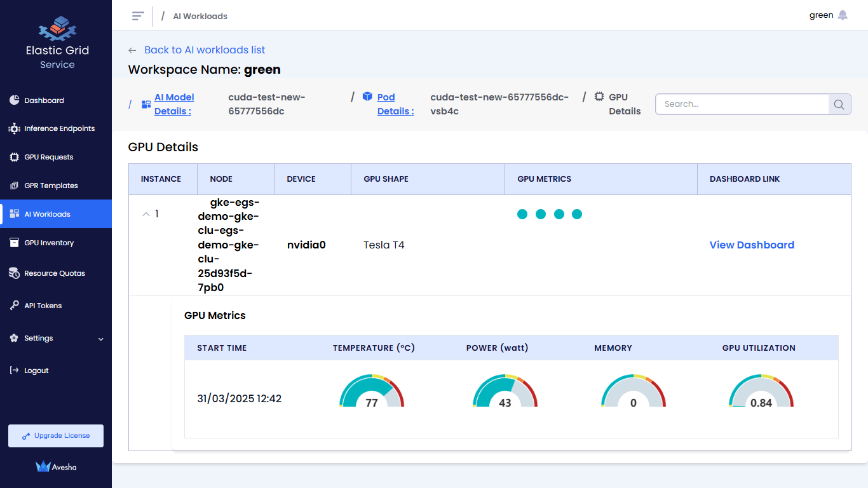Click the notification bell icon
868x488 pixels.
click(x=843, y=15)
